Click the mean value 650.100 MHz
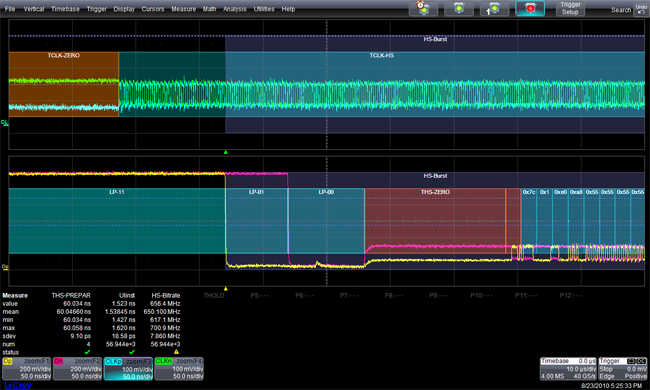650x390 pixels. coord(162,312)
